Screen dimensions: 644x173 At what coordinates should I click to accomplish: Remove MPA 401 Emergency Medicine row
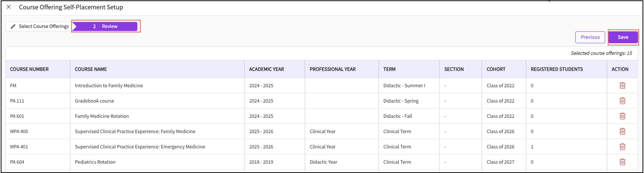pyautogui.click(x=622, y=147)
